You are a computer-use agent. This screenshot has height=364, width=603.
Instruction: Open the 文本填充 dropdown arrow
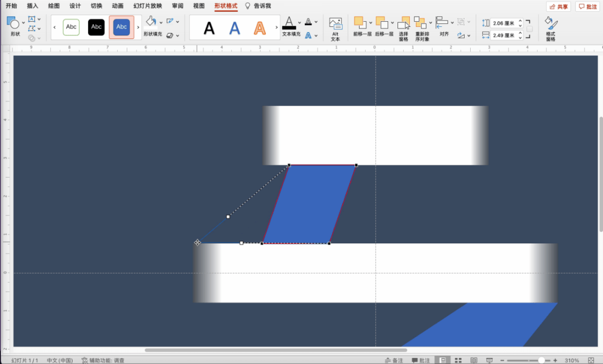299,23
